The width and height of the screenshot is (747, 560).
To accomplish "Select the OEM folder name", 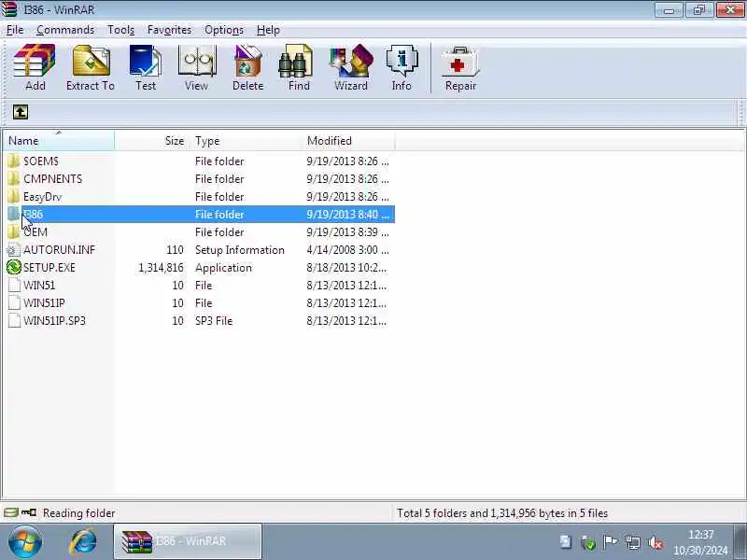I will [35, 232].
